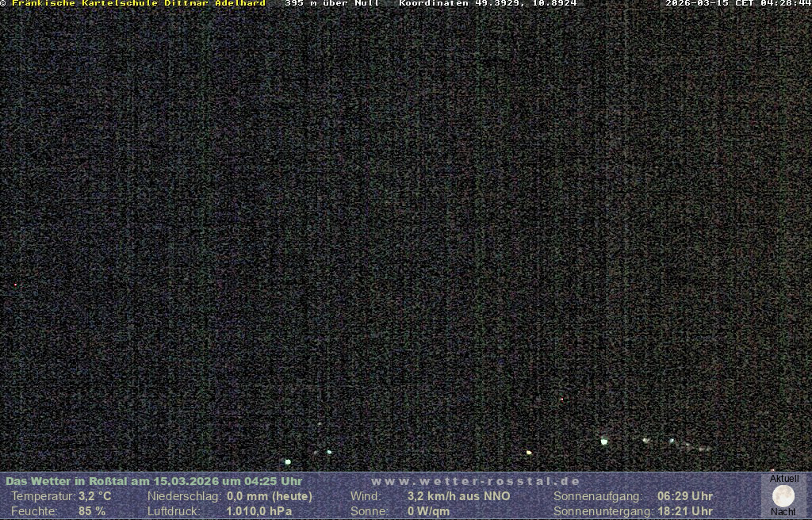Click the Sonnenuntergang time 18:21 Uhr

pos(684,511)
